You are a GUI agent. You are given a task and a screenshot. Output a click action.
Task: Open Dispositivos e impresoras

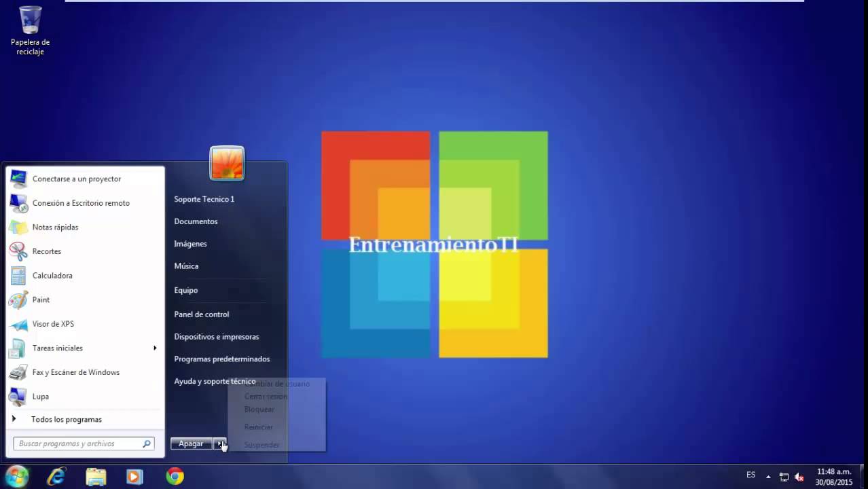click(217, 337)
